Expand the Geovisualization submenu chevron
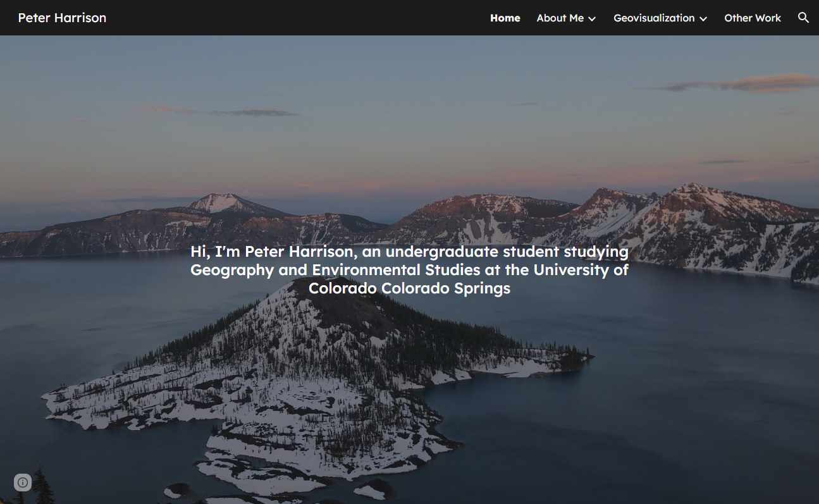This screenshot has width=819, height=504. [703, 18]
